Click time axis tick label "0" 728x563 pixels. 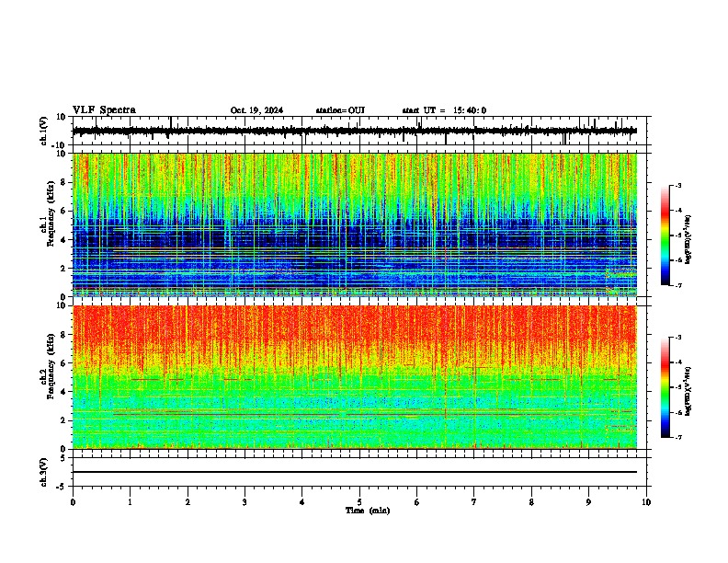(x=73, y=502)
